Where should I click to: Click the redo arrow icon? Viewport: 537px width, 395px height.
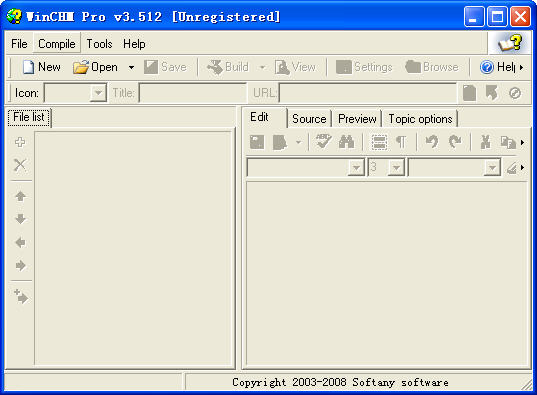455,141
